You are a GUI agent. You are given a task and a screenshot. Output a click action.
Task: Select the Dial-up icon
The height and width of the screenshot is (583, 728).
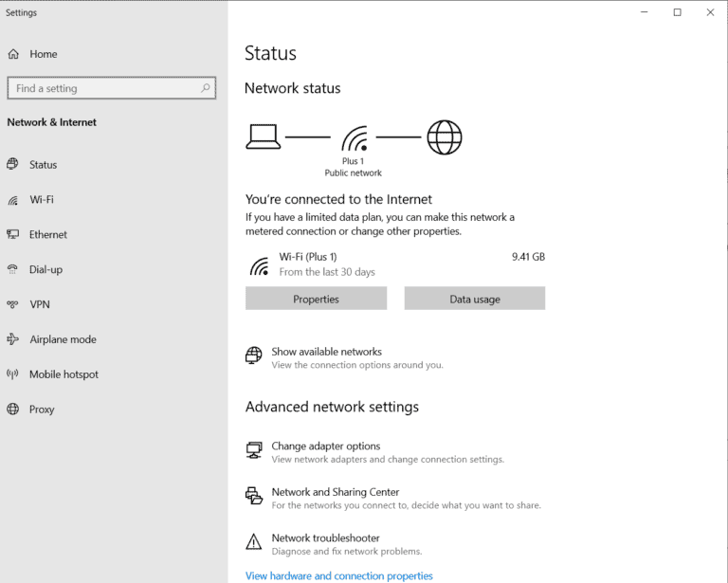(12, 269)
